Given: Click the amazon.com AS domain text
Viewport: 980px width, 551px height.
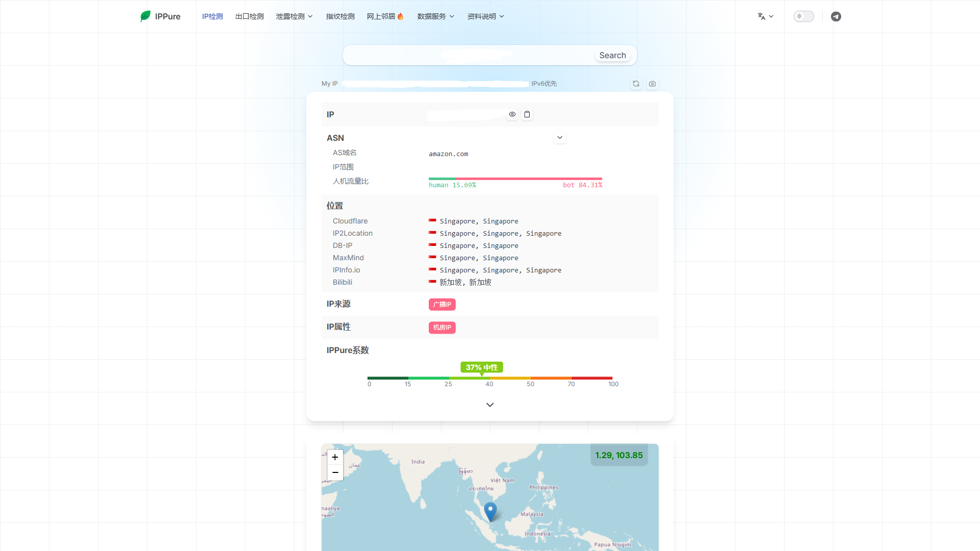Looking at the screenshot, I should [448, 154].
